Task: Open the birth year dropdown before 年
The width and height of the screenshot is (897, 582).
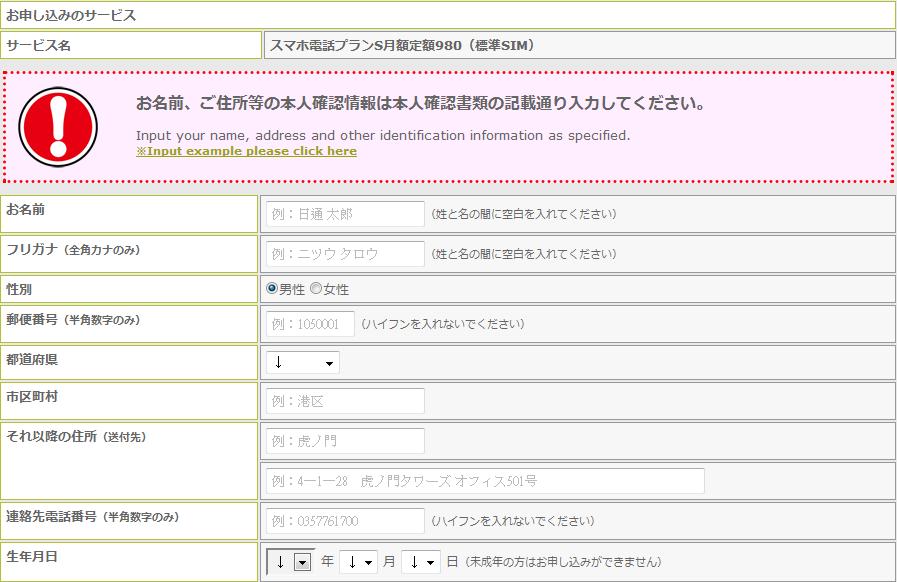Action: (290, 562)
